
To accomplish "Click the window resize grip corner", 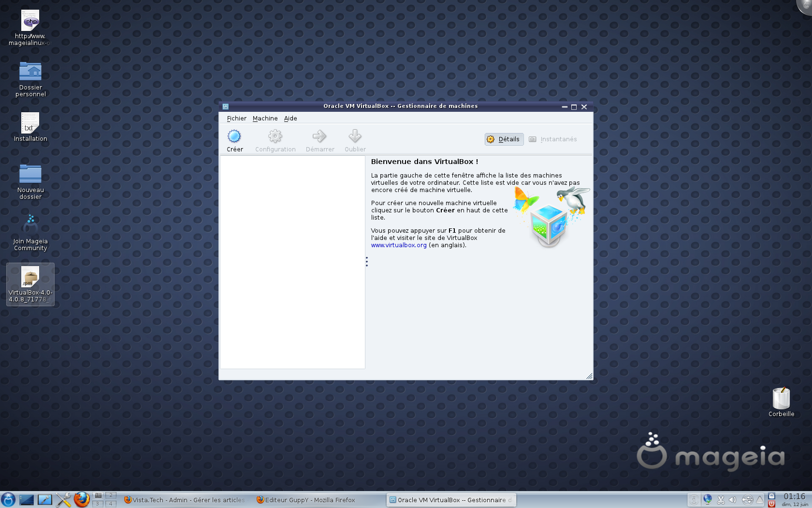I will (x=589, y=376).
